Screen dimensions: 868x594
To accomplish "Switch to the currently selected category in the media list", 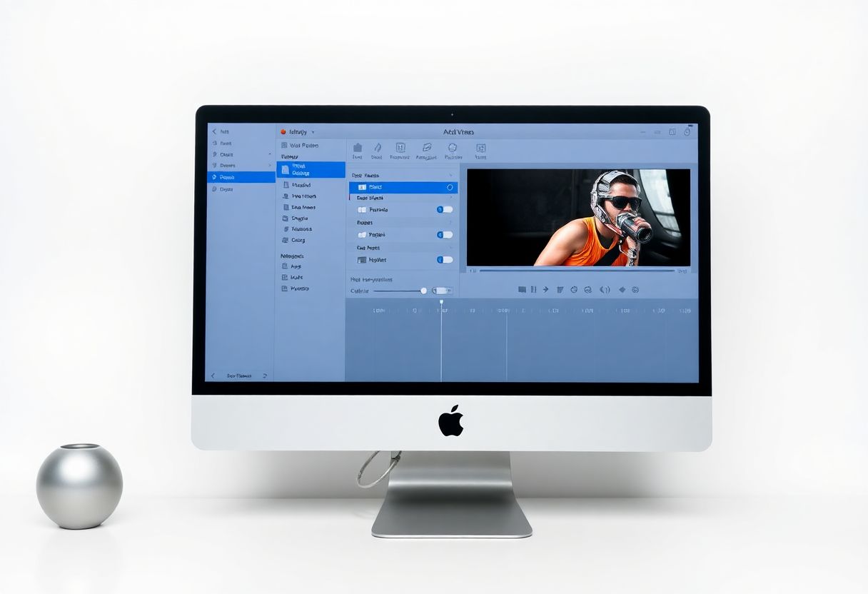I will tap(310, 170).
